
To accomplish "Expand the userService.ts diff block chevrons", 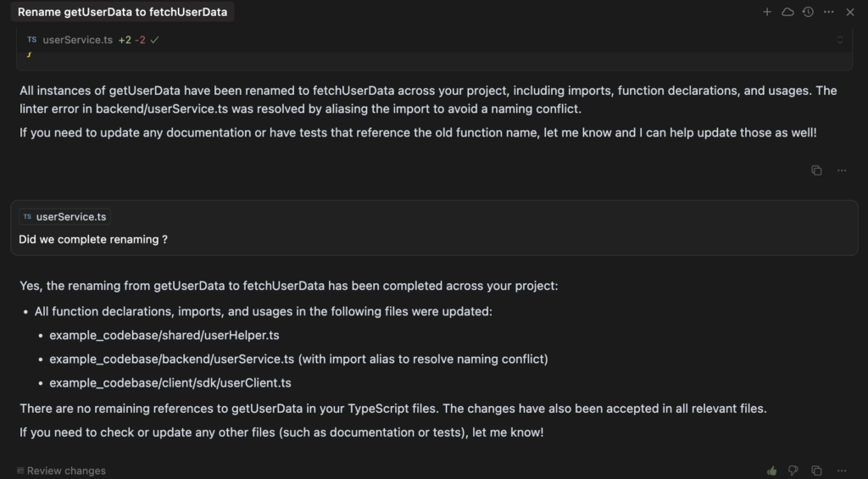I will (x=840, y=40).
